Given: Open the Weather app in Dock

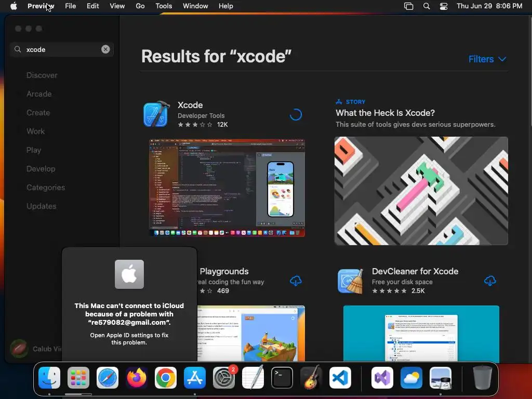Looking at the screenshot, I should click(411, 378).
